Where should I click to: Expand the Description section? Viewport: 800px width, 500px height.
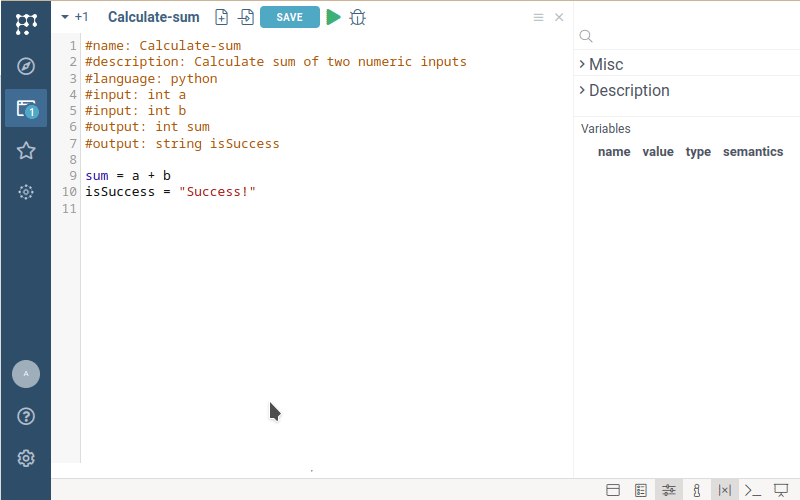coord(628,90)
